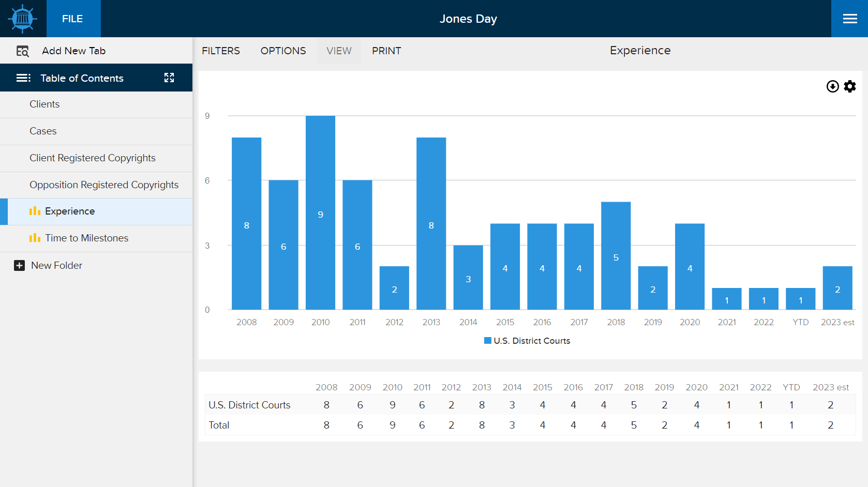
Task: Click the Add New Tab label
Action: (x=74, y=51)
